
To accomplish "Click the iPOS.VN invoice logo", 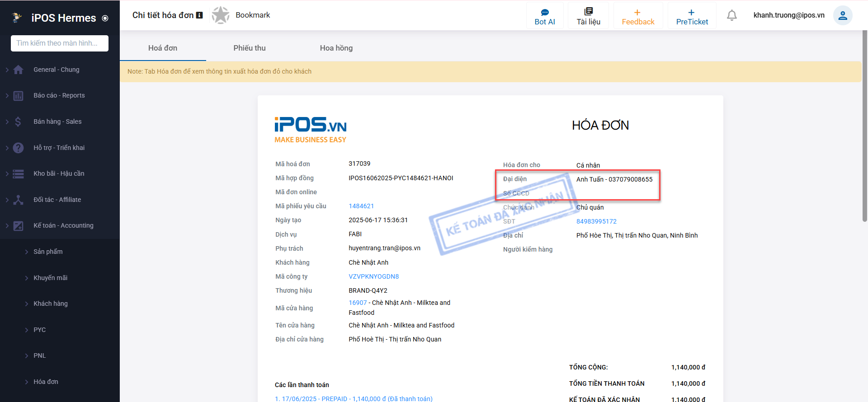I will point(311,130).
